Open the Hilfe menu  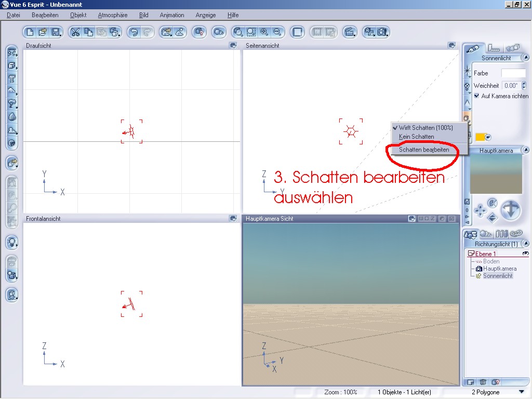point(233,15)
